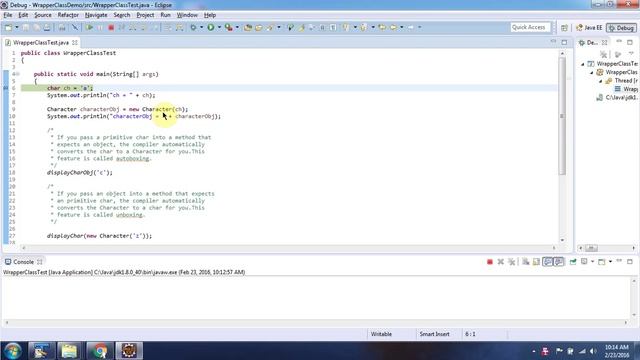The image size is (640, 360).
Task: Click the volume speaker tray icon
Action: [x=593, y=351]
